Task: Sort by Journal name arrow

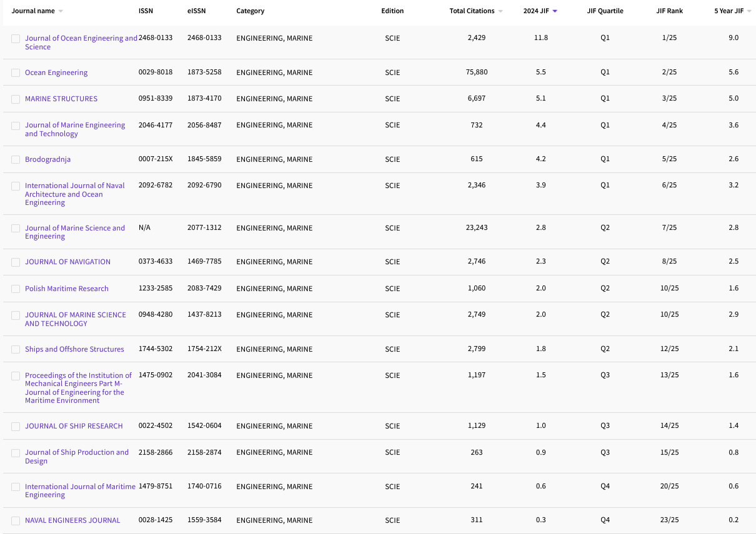Action: (x=61, y=11)
